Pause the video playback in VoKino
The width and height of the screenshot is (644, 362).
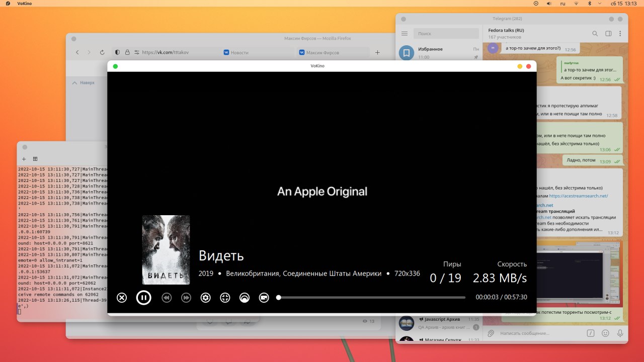tap(143, 298)
